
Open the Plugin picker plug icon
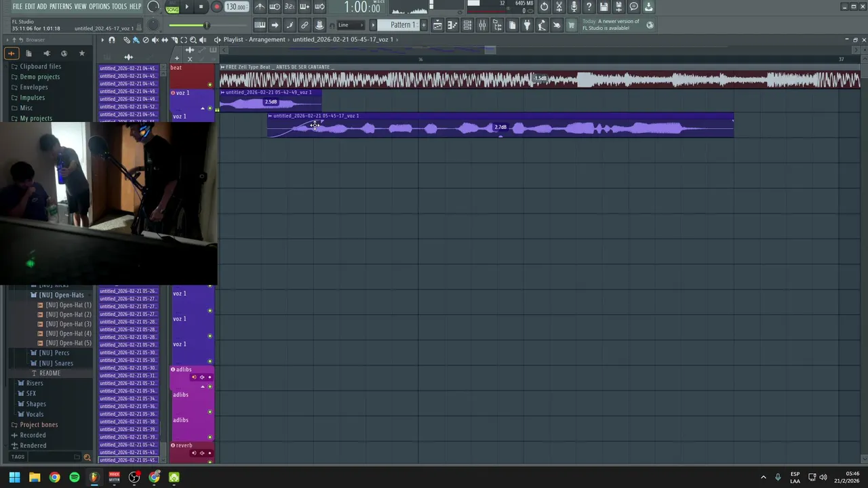tap(527, 25)
